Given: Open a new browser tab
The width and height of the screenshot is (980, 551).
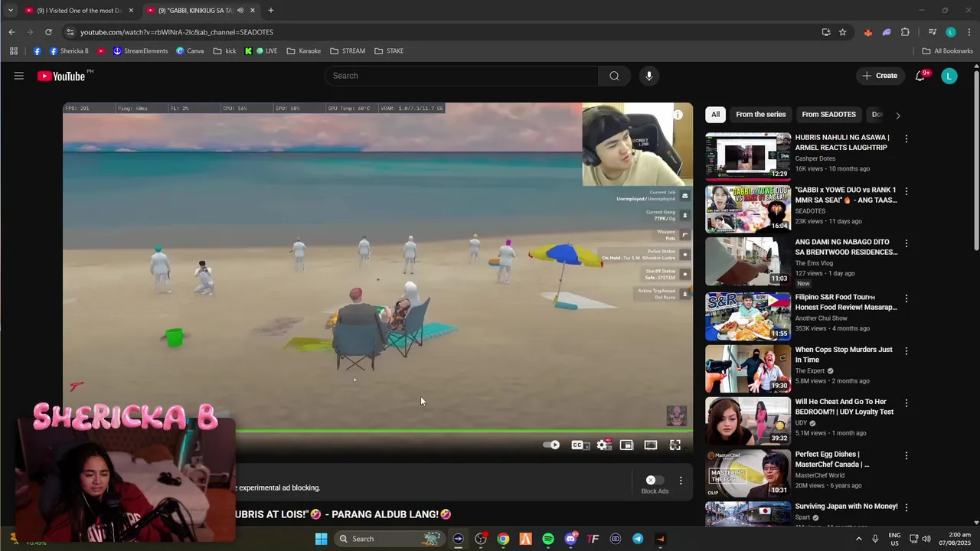Looking at the screenshot, I should [x=270, y=11].
